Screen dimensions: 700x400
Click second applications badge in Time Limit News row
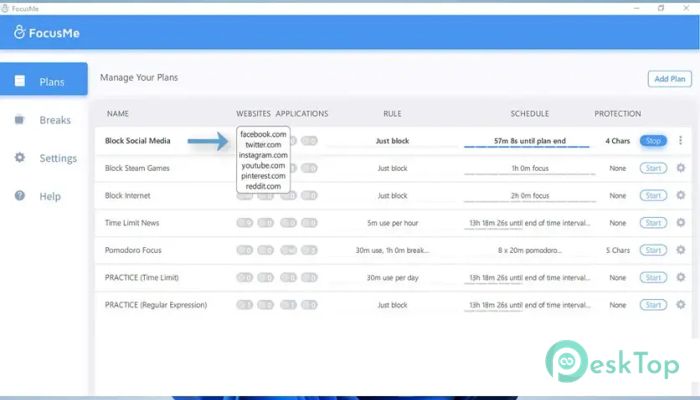coord(309,223)
